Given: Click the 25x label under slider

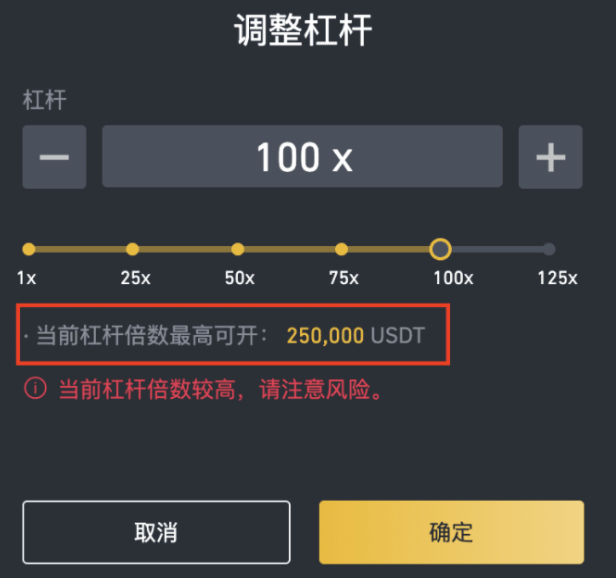Looking at the screenshot, I should point(136,278).
